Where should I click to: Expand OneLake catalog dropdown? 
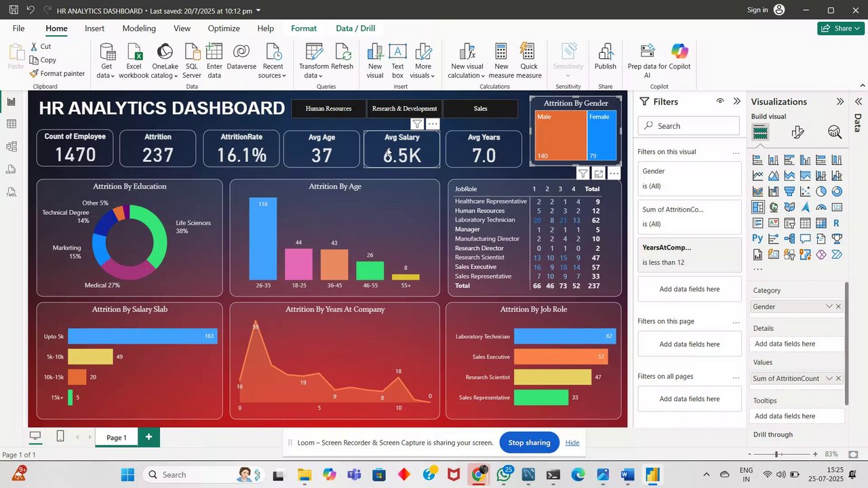pos(165,61)
